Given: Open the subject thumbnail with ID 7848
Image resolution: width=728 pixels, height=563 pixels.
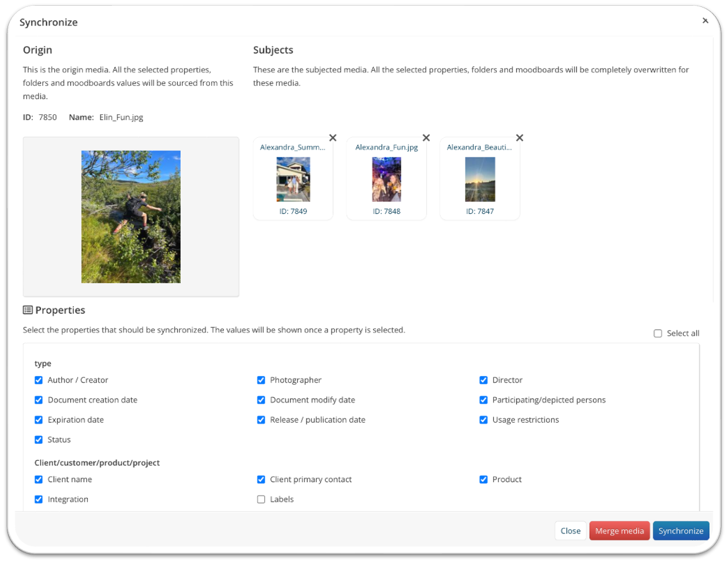Looking at the screenshot, I should pyautogui.click(x=386, y=179).
